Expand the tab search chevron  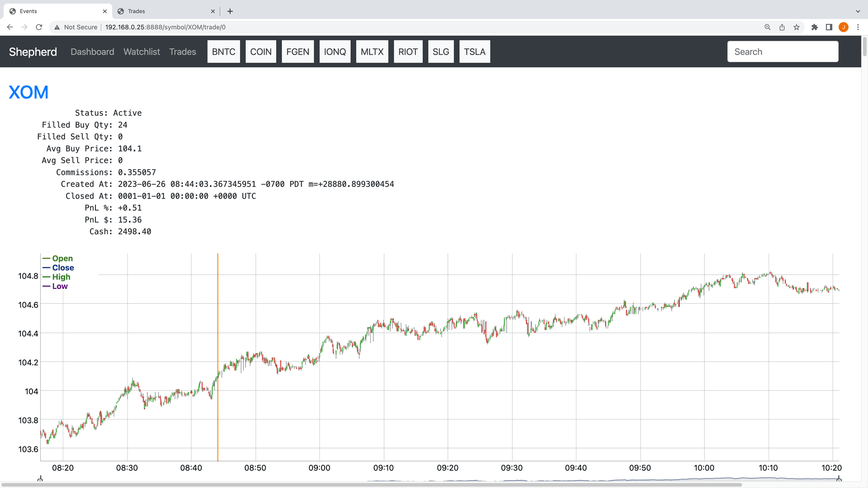pyautogui.click(x=858, y=11)
